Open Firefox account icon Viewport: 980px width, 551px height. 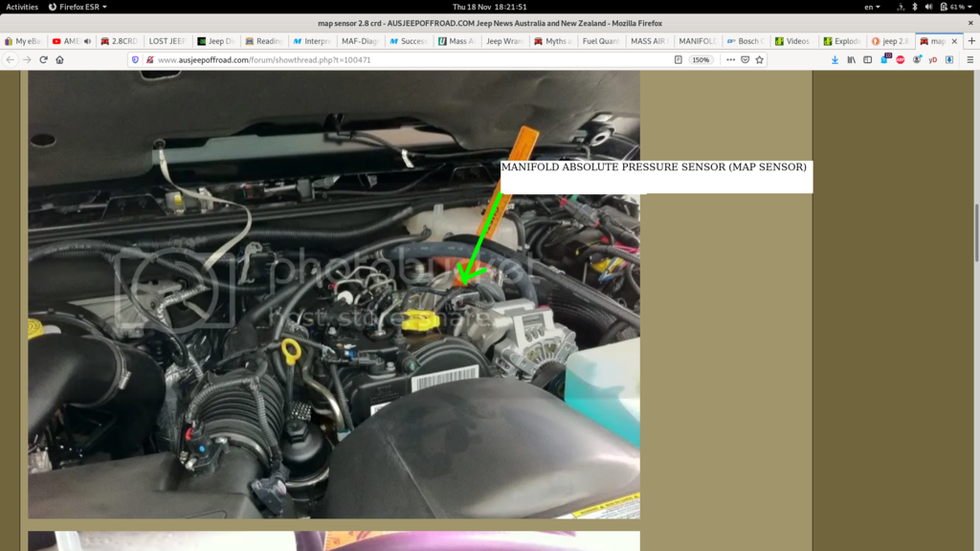point(917,60)
